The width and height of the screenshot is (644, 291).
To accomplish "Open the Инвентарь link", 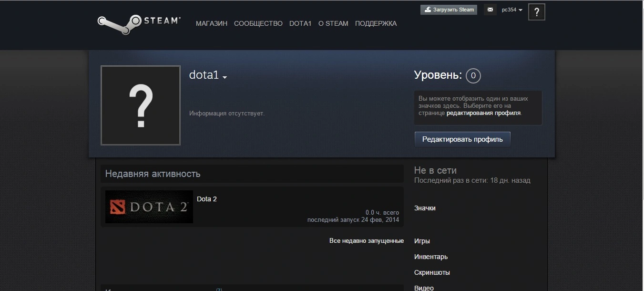I will 431,257.
